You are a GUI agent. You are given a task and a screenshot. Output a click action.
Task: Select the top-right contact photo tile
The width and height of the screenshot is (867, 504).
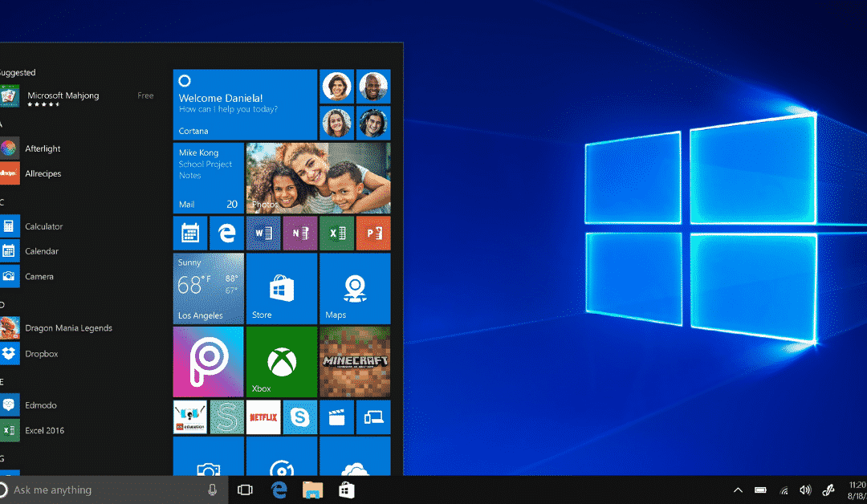coord(373,86)
